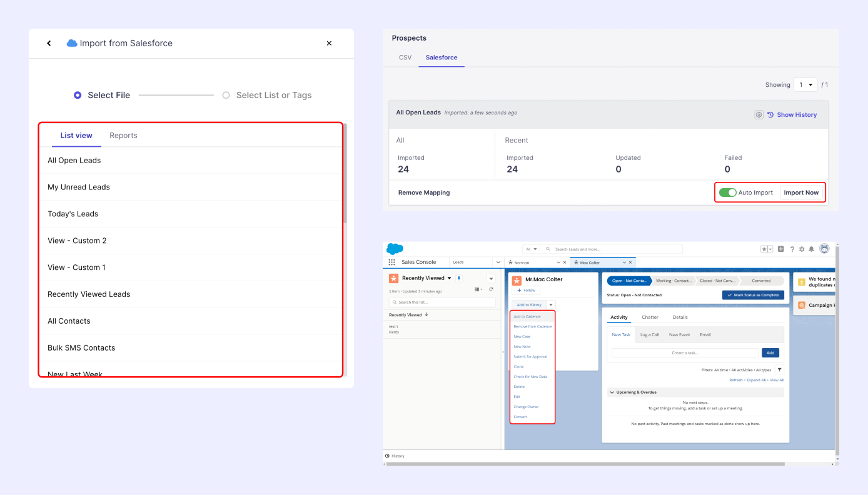Viewport: 868px width, 495px height.
Task: Switch to the Reports tab
Action: pyautogui.click(x=123, y=135)
